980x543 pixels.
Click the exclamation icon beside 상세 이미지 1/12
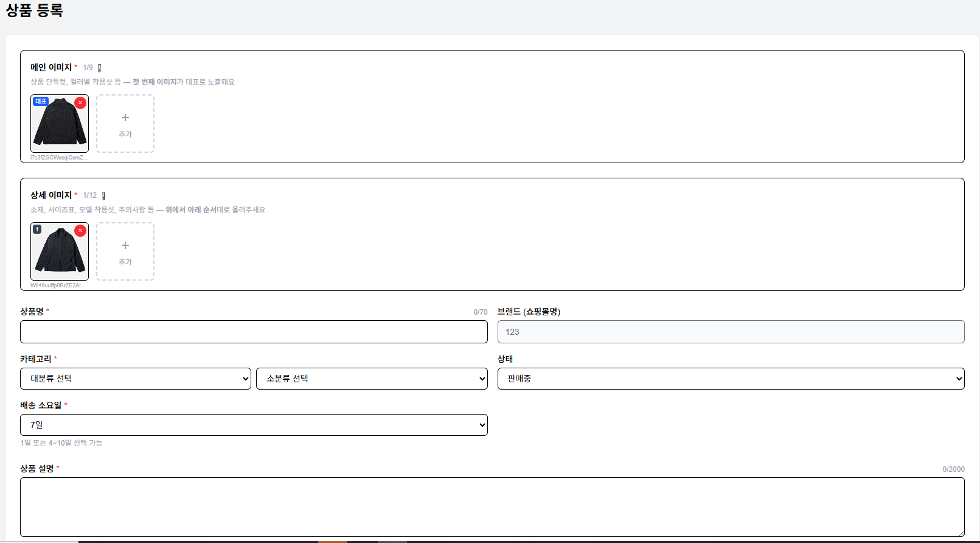tap(104, 195)
